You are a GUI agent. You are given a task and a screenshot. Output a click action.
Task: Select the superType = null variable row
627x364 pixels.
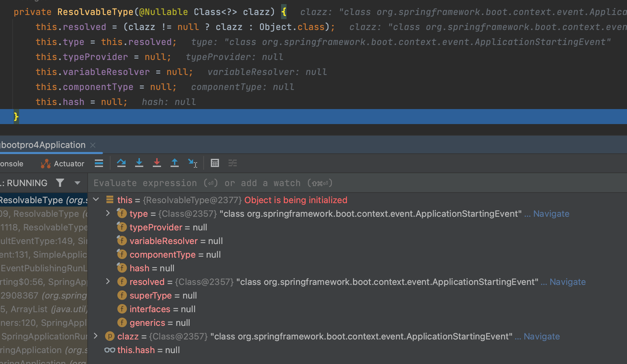(358, 295)
